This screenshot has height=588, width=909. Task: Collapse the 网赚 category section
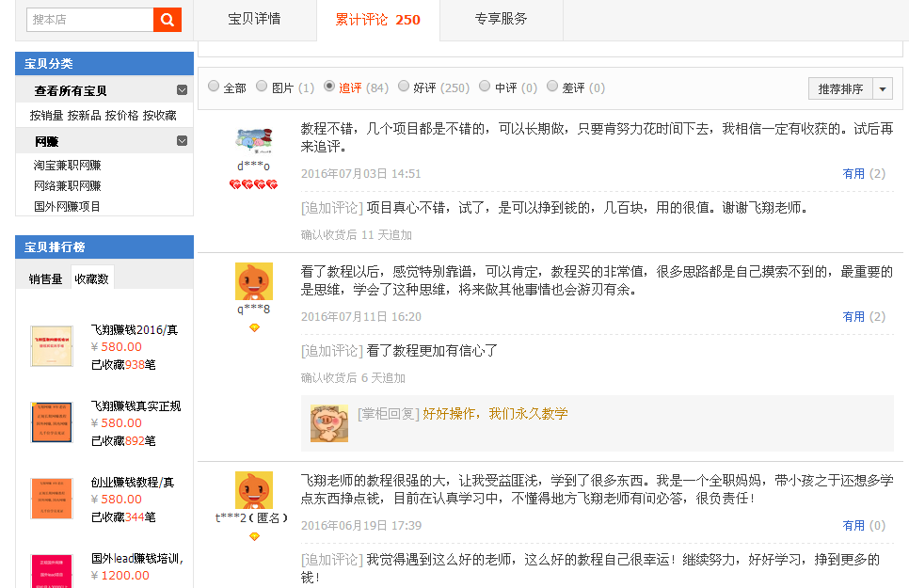pyautogui.click(x=182, y=141)
